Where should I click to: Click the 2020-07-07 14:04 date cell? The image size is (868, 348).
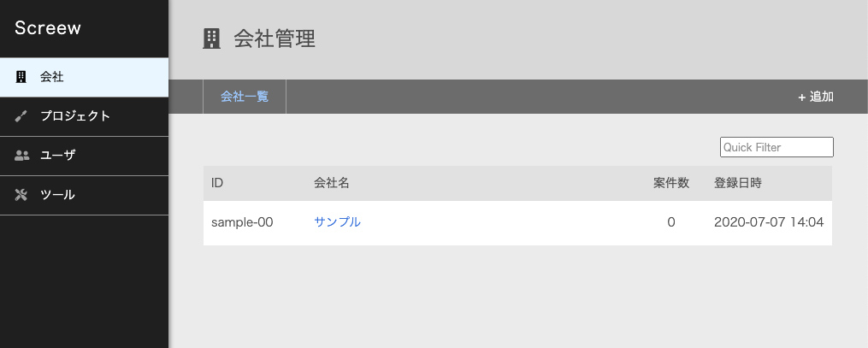pyautogui.click(x=768, y=222)
